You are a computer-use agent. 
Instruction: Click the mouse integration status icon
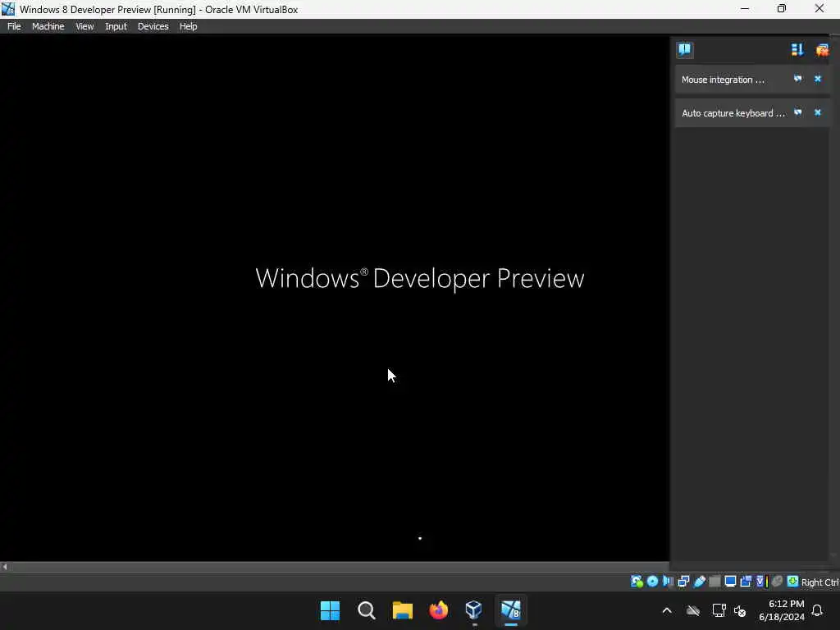(x=778, y=582)
